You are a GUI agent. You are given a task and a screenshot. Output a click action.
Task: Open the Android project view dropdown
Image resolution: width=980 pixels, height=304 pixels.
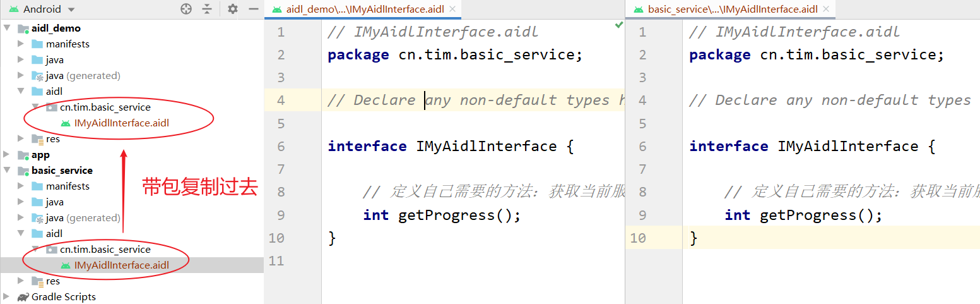(x=71, y=9)
